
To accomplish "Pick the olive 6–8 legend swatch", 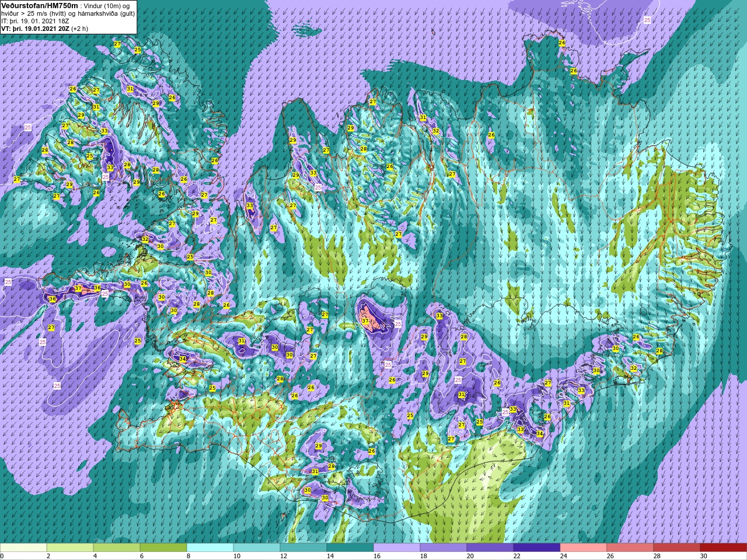I will coord(163,548).
